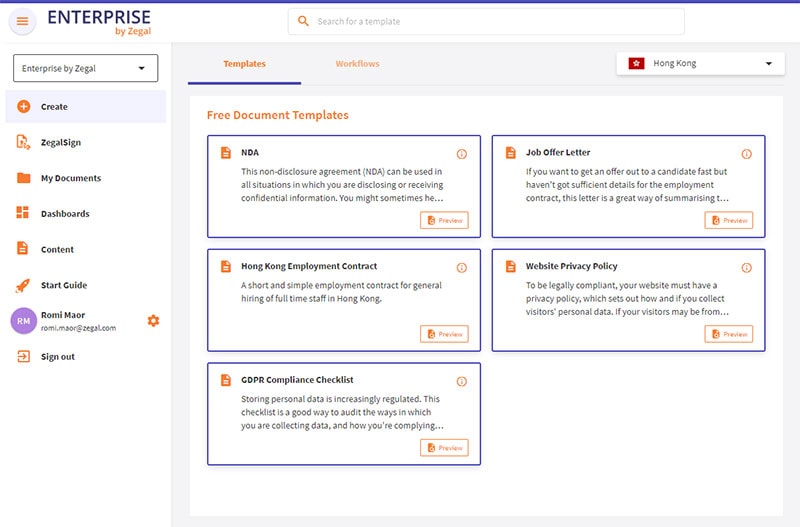Open ZegalSign from the sidebar
The width and height of the screenshot is (800, 527).
[x=86, y=142]
